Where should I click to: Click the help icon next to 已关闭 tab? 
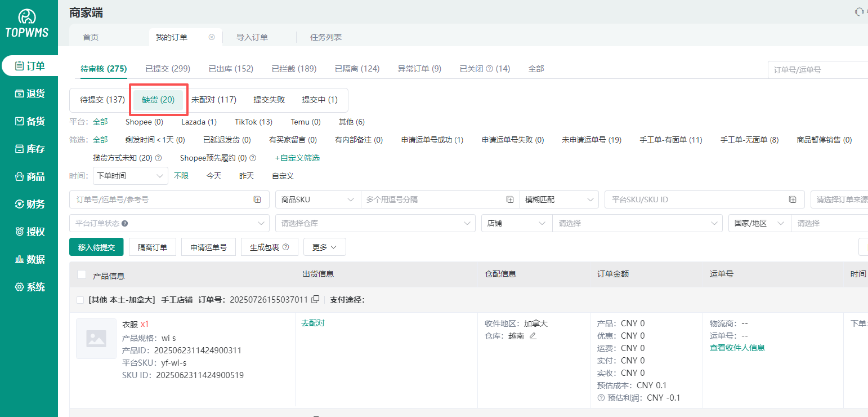click(489, 69)
